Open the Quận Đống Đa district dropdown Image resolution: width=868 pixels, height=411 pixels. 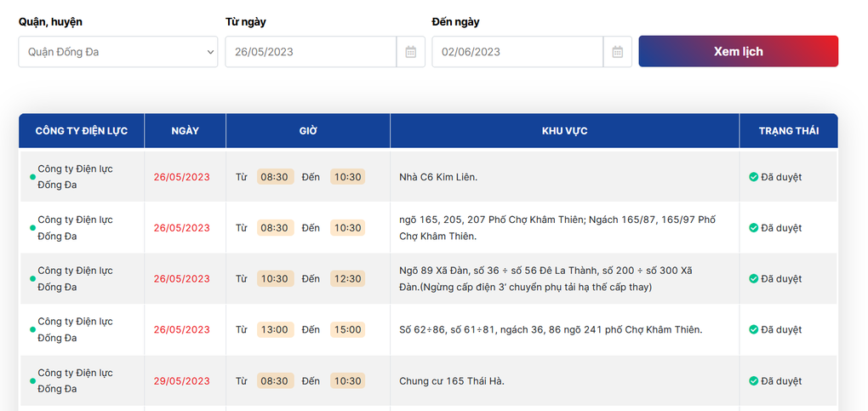tap(118, 52)
